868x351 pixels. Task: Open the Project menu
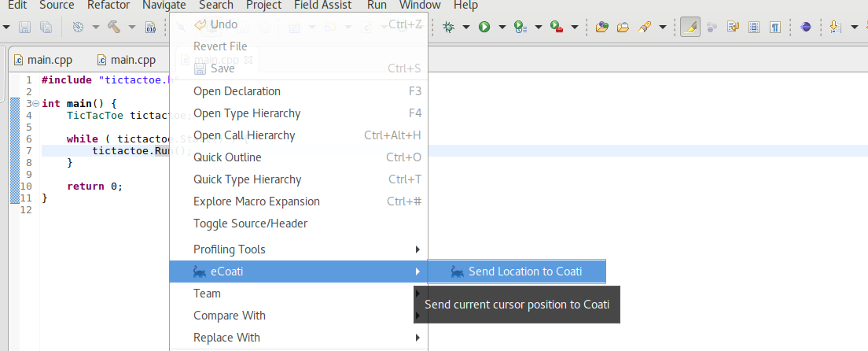[264, 6]
